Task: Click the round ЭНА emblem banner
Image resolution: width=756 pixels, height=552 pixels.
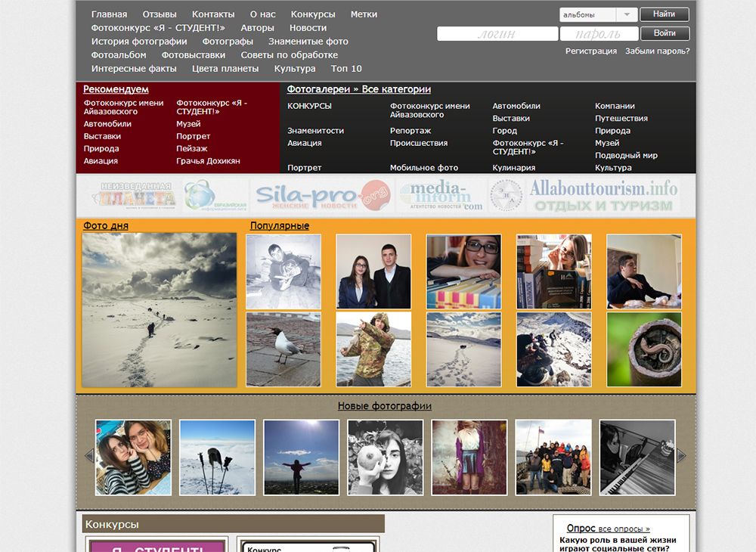Action: (x=505, y=195)
